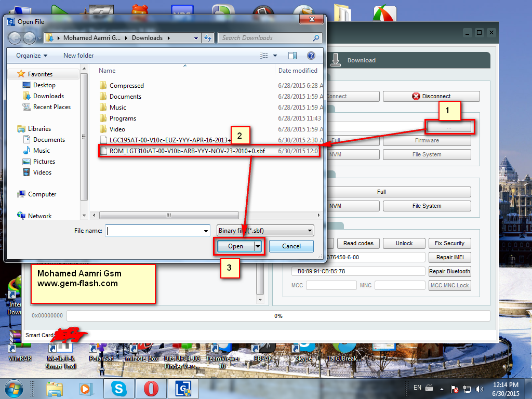Screen dimensions: 532x399
Task: Expand the path arrow after Downloads
Action: [x=168, y=38]
